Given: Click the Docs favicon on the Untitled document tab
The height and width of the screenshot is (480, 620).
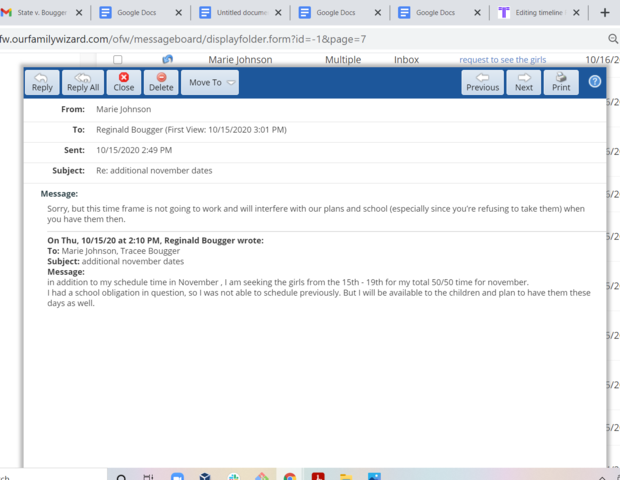Looking at the screenshot, I should pyautogui.click(x=205, y=13).
